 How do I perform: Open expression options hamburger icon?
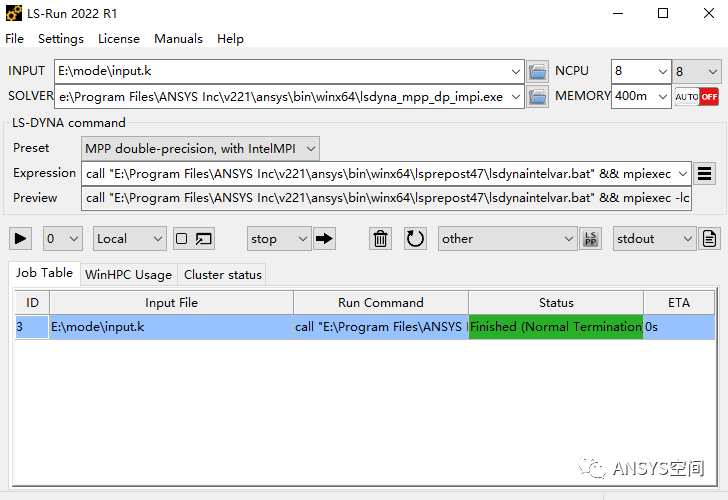tap(704, 174)
